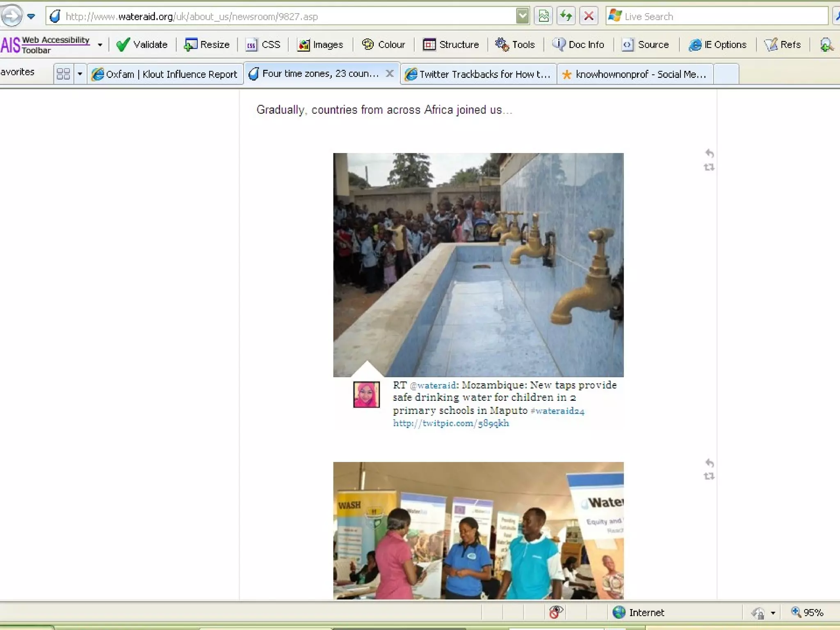Open the Resize tool in accessibility toolbar
The image size is (840, 630).
tap(207, 44)
